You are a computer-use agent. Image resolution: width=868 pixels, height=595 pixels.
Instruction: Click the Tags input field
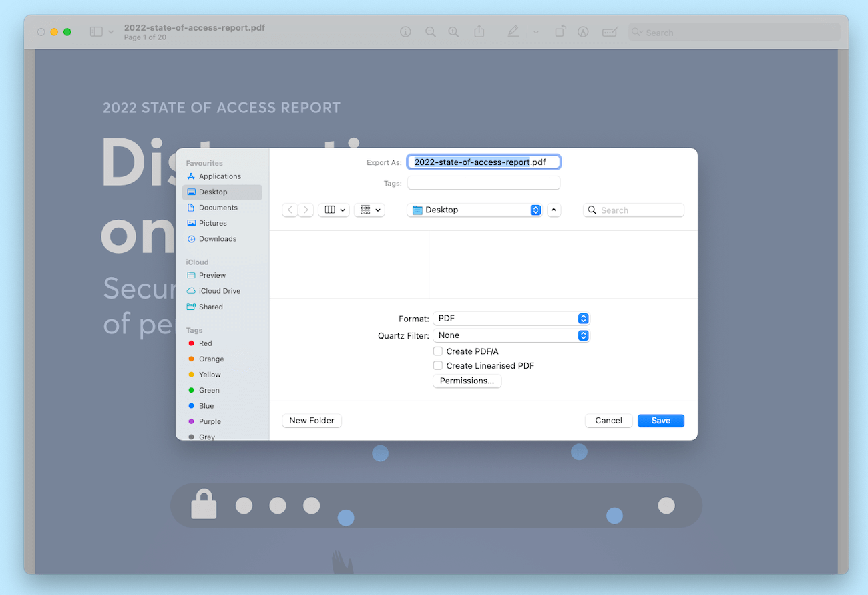coord(483,183)
